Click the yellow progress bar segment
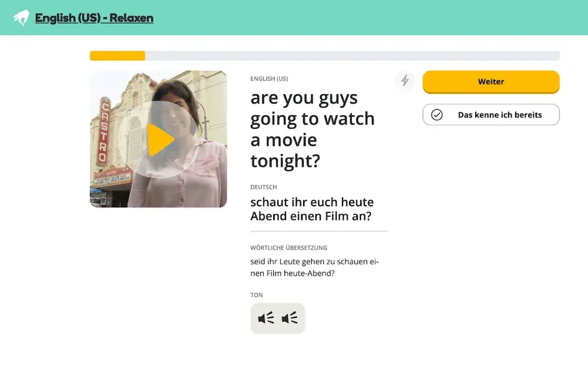Viewport: 588px width, 376px height. pos(117,55)
